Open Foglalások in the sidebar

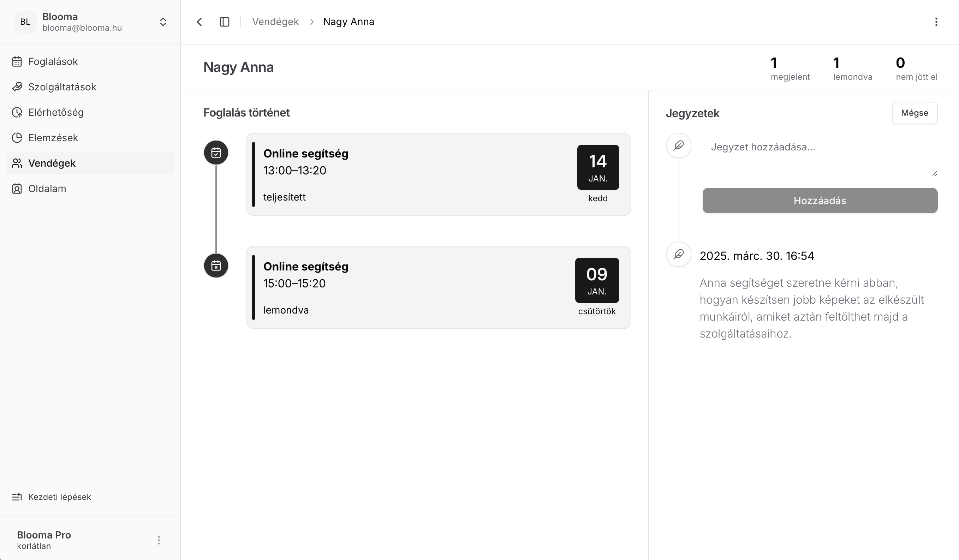pyautogui.click(x=53, y=62)
